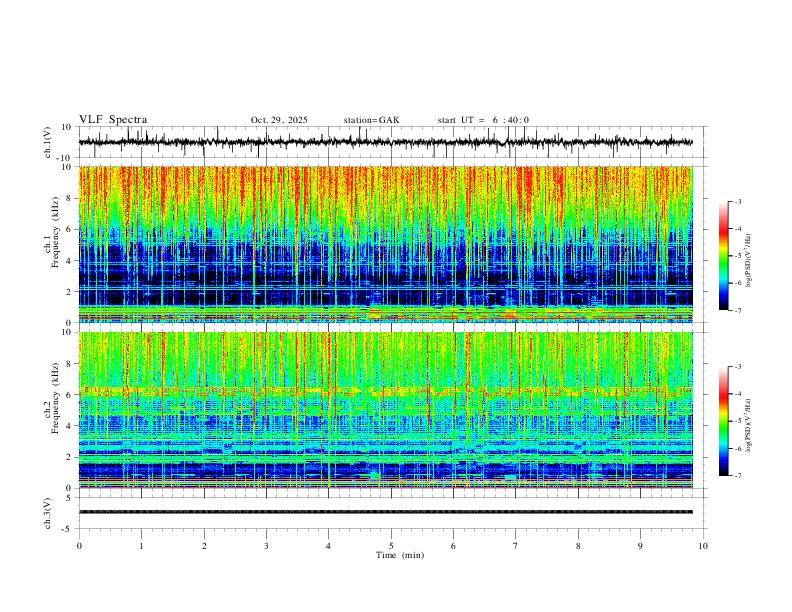Click inside the ch.2 frequency spectrogram

386,410
